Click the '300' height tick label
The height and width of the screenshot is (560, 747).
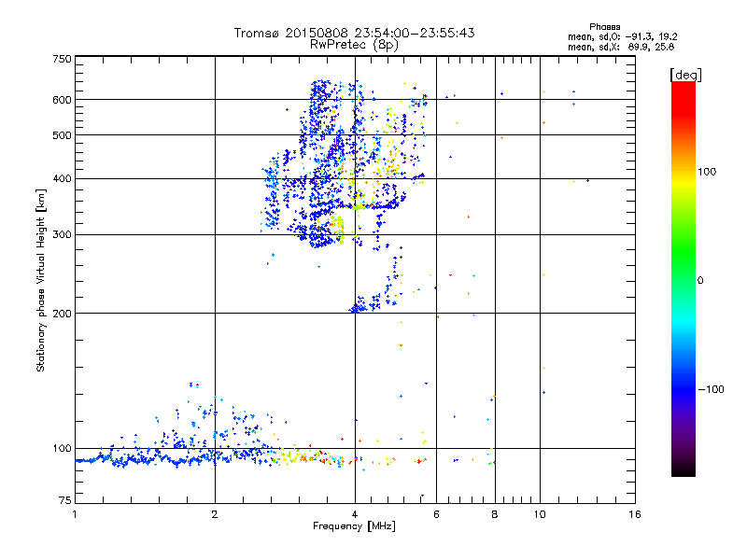coord(63,234)
